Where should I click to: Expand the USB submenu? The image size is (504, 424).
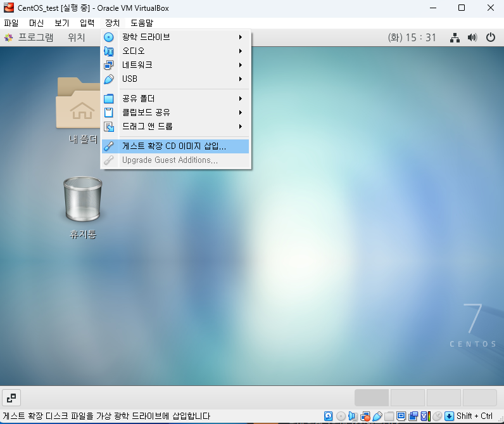coord(175,79)
